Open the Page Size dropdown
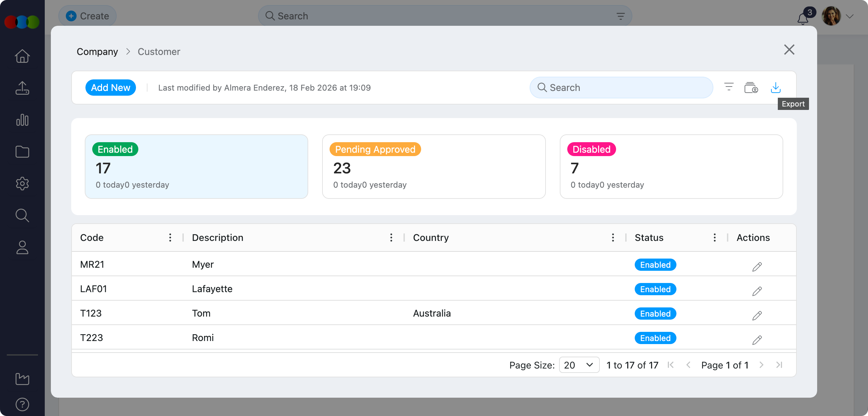The image size is (868, 416). [579, 365]
